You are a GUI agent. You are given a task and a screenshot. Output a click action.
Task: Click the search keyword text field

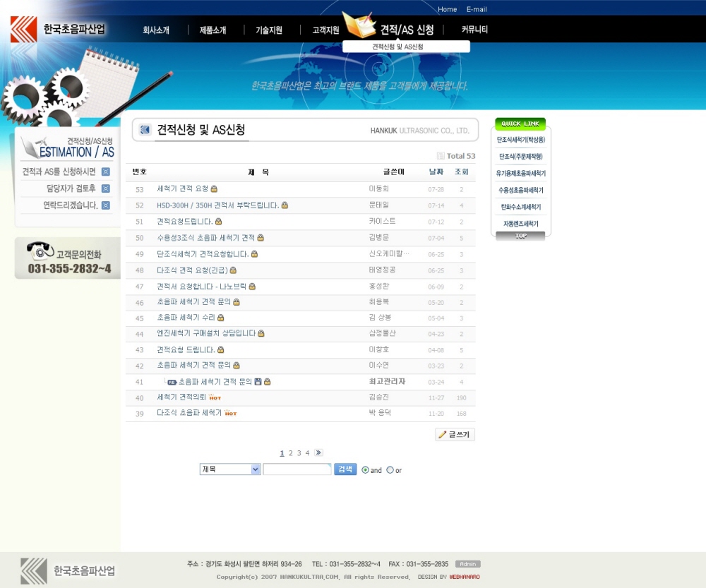[x=297, y=469]
